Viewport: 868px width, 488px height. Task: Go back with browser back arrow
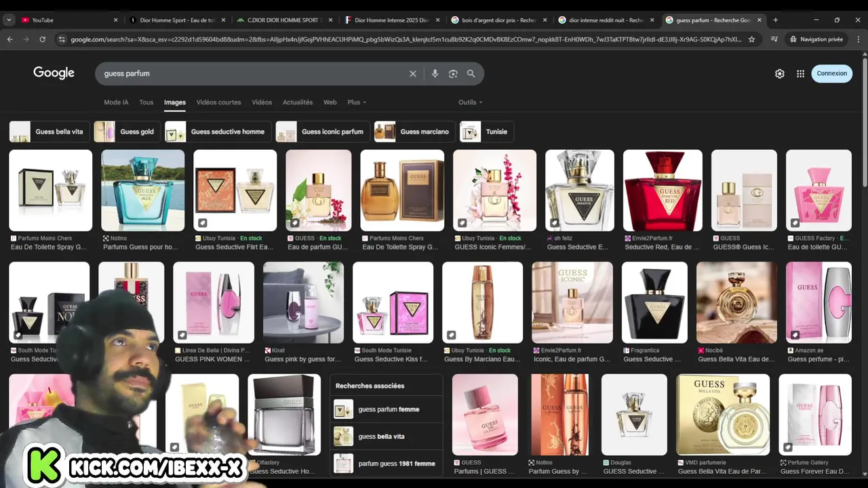click(10, 39)
